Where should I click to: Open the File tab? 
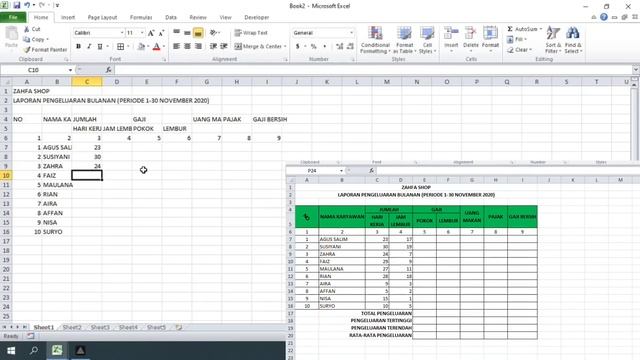pos(13,17)
